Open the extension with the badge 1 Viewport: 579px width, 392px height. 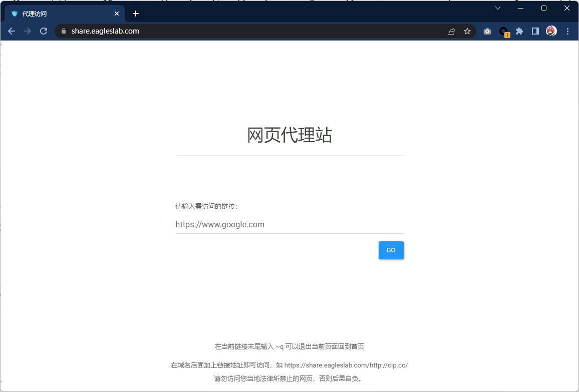(x=504, y=32)
